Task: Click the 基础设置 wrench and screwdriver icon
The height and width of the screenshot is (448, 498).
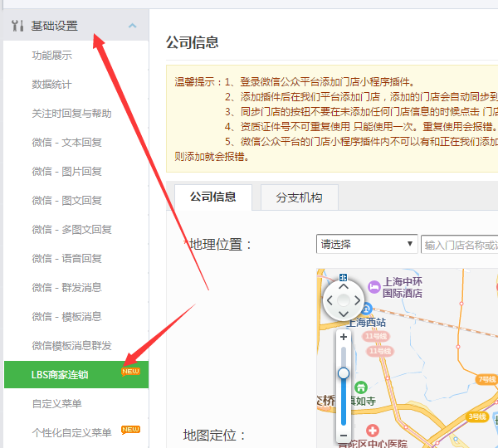Action: click(x=17, y=26)
